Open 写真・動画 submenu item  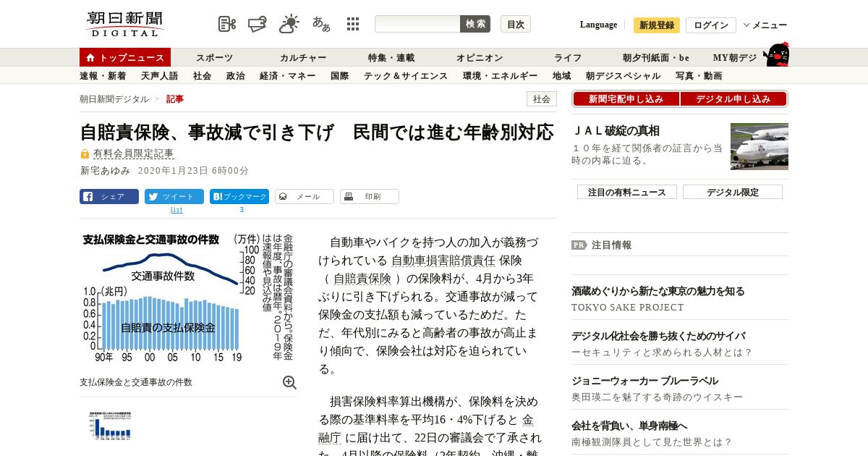698,75
